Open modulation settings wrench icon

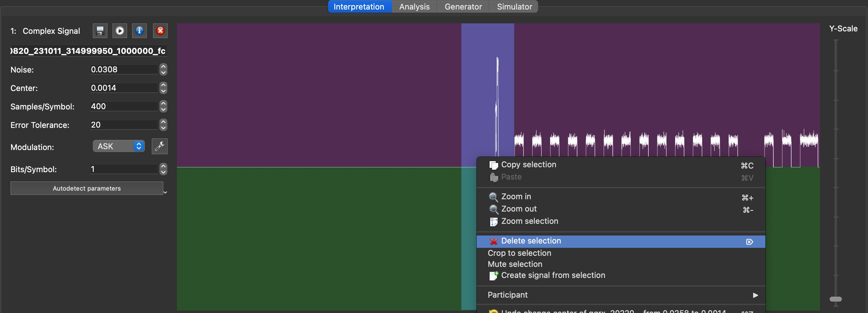pyautogui.click(x=159, y=146)
